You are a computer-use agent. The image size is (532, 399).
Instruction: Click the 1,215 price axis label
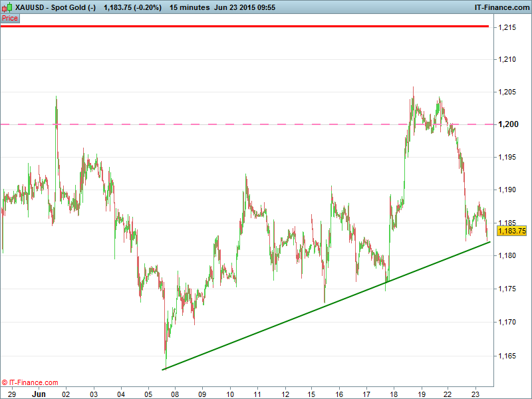point(508,27)
